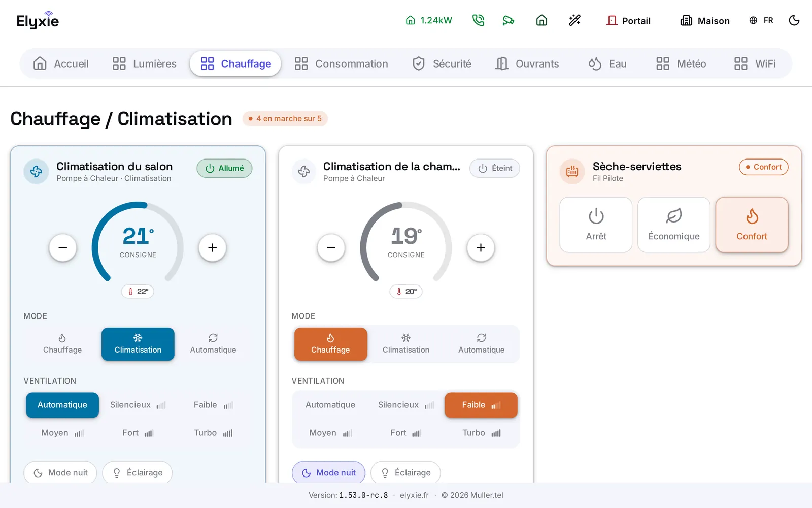Increase salon setpoint with plus button
Viewport: 812px width, 508px height.
(x=213, y=247)
